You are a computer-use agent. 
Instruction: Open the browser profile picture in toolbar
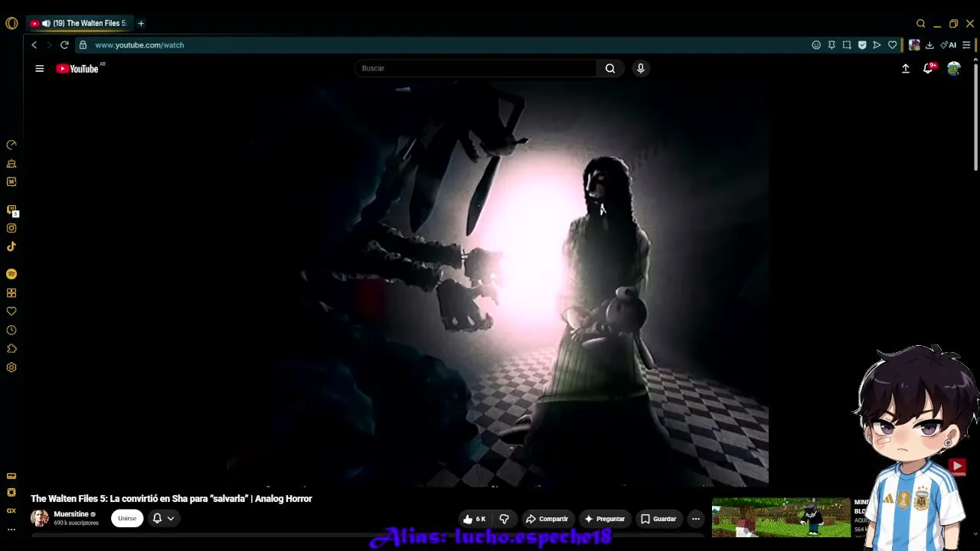914,45
